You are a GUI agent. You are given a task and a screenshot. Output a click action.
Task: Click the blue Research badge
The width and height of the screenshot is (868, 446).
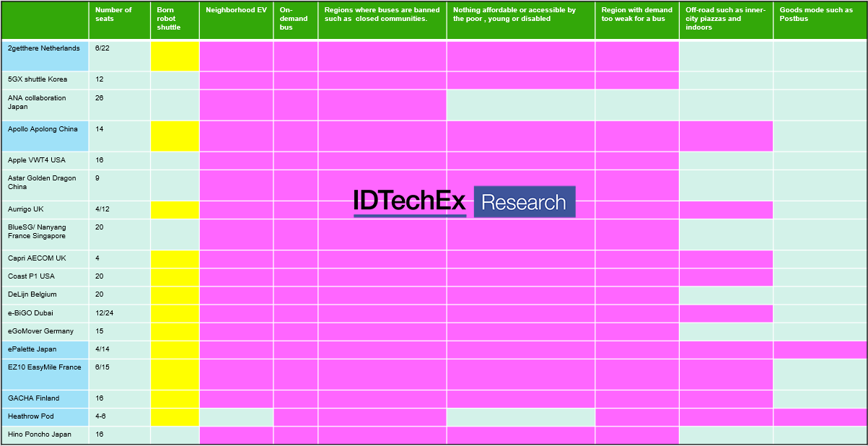pos(524,202)
